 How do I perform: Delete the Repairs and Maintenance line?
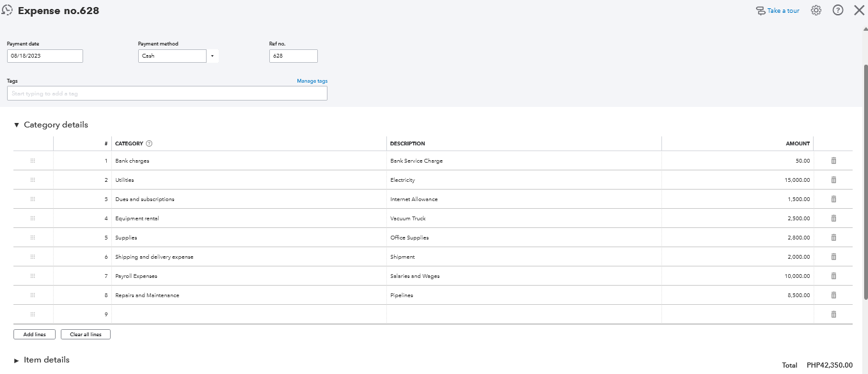point(833,295)
